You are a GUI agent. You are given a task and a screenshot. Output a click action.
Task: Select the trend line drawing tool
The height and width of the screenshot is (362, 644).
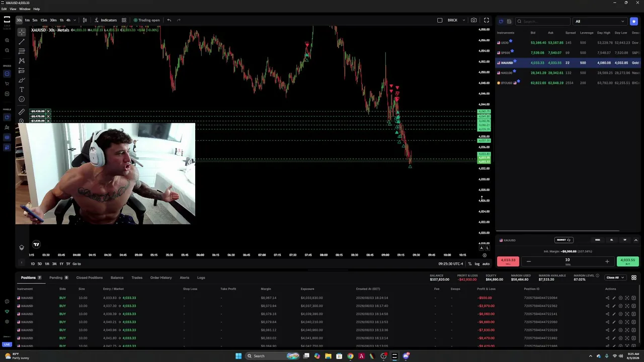point(22,41)
